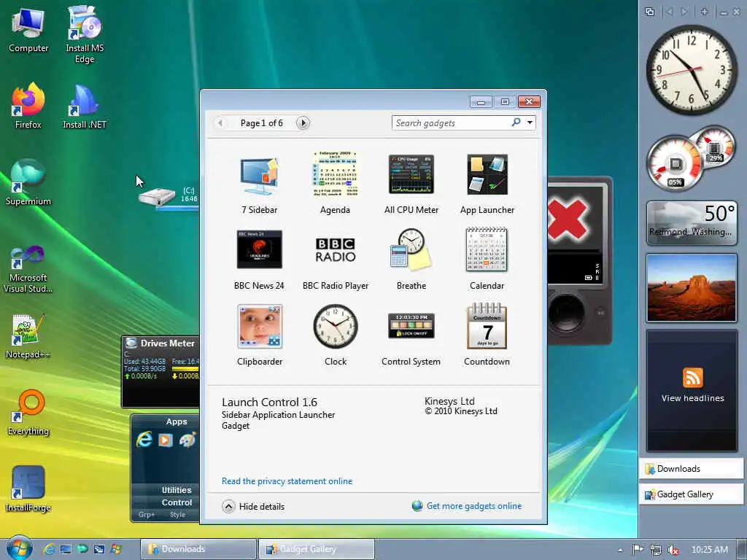The width and height of the screenshot is (747, 560).
Task: Click the C: drive gadget icon
Action: pos(157,197)
